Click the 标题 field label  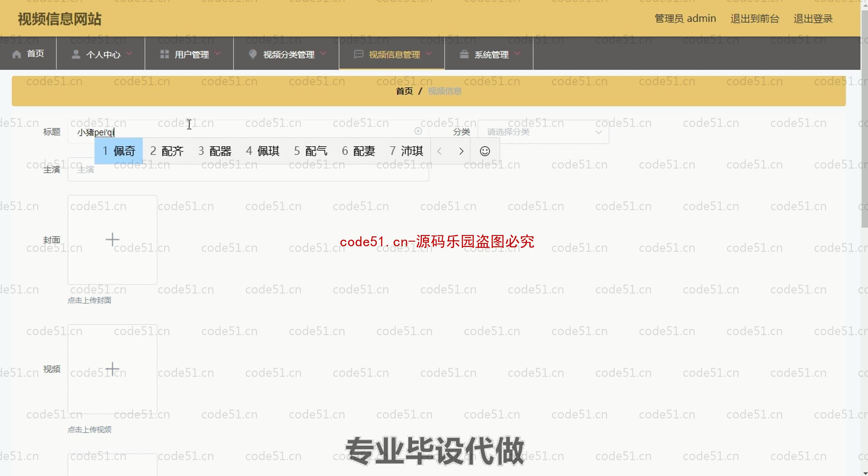52,132
